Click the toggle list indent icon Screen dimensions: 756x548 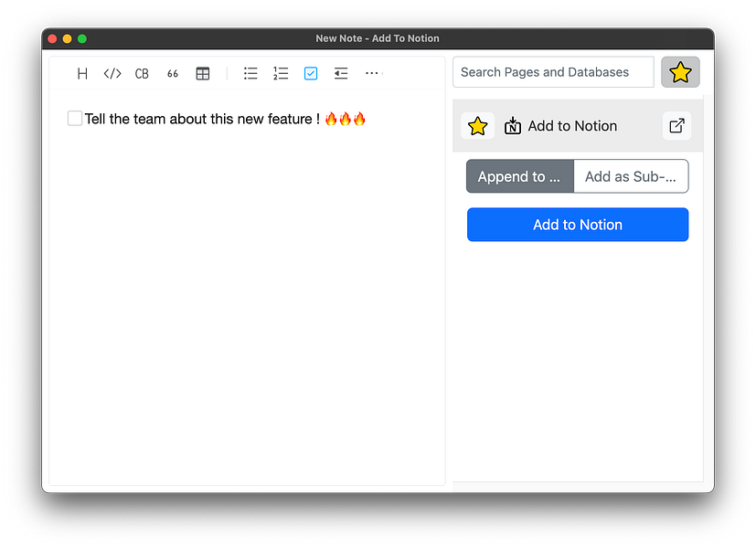[341, 73]
